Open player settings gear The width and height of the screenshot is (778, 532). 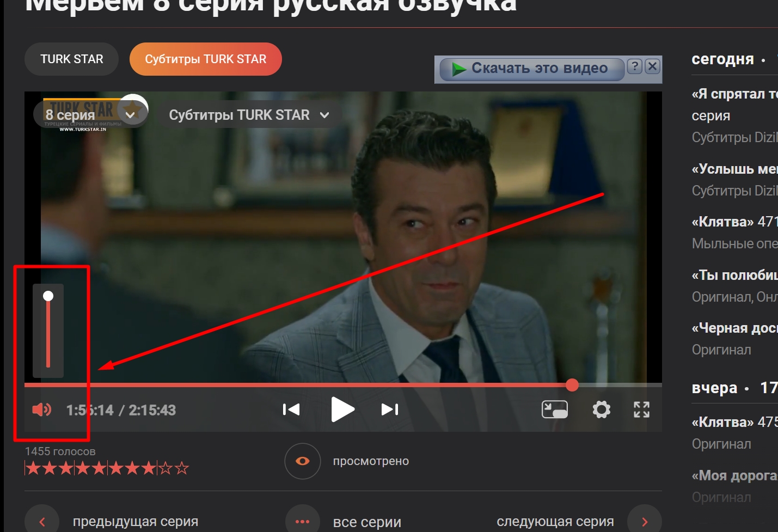pos(601,409)
